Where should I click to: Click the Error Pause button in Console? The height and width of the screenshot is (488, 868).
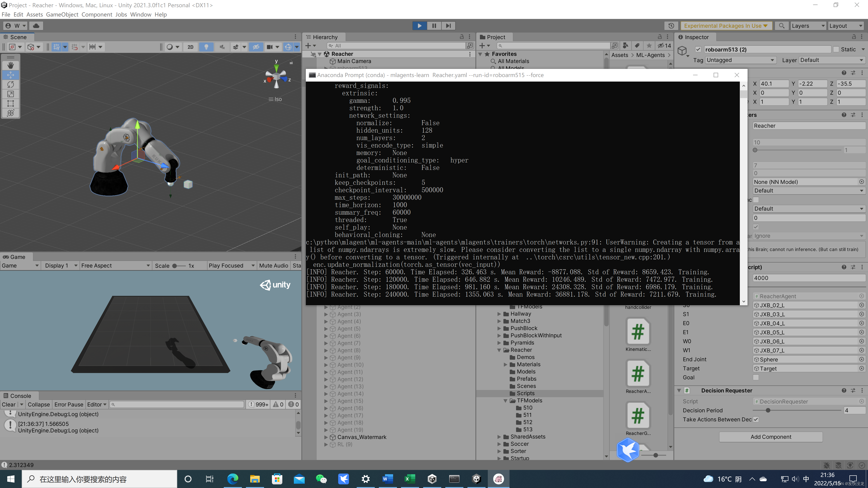click(69, 404)
